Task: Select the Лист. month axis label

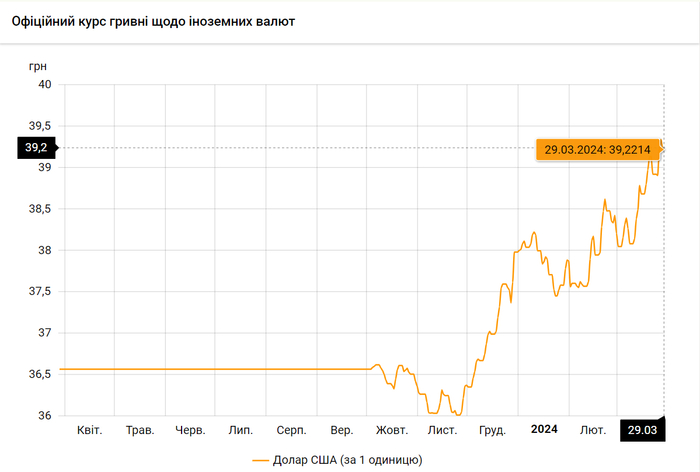Action: coord(442,430)
